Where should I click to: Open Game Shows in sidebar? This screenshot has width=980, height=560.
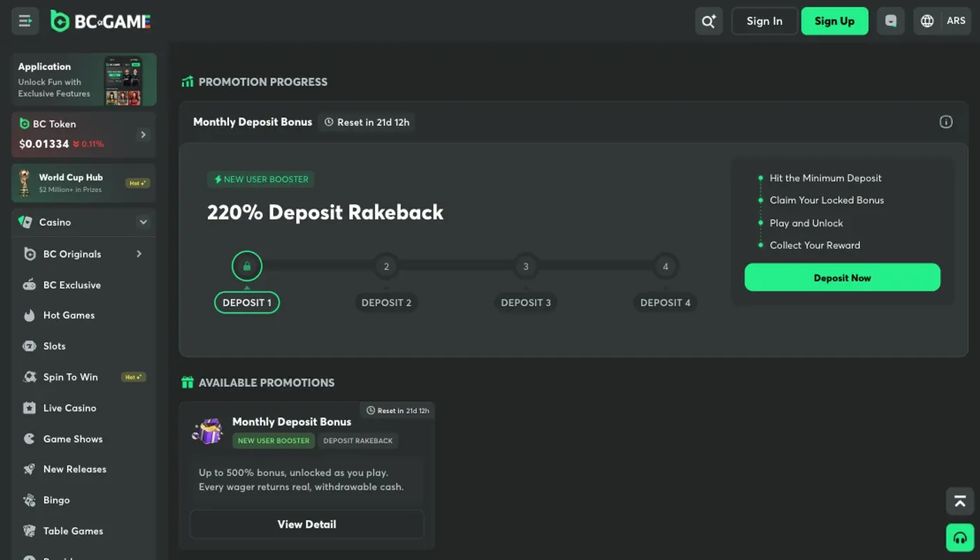[x=84, y=439]
